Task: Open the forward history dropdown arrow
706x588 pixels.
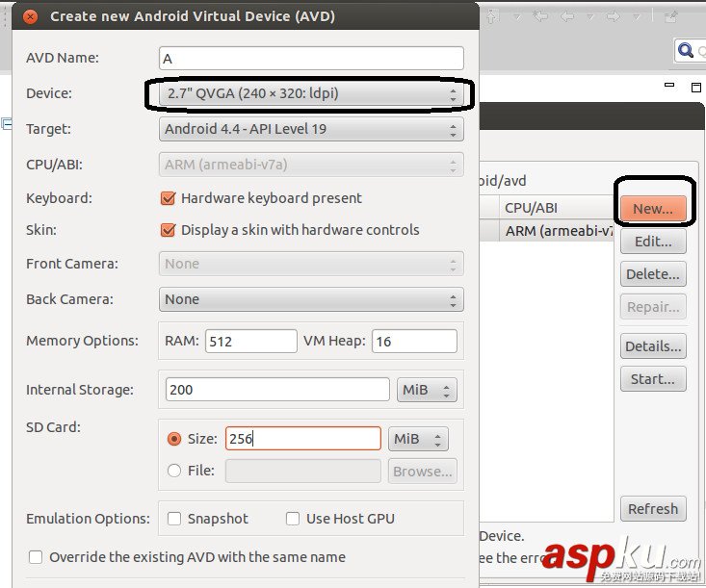Action: pos(637,17)
